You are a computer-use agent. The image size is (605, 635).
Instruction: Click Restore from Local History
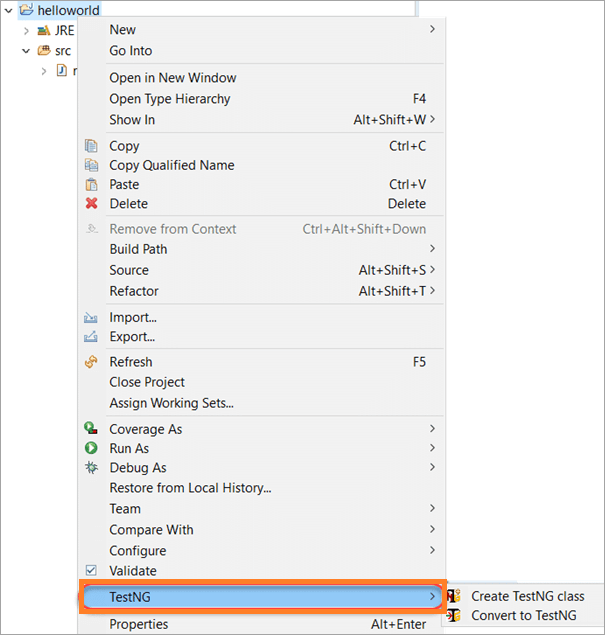[x=190, y=488]
